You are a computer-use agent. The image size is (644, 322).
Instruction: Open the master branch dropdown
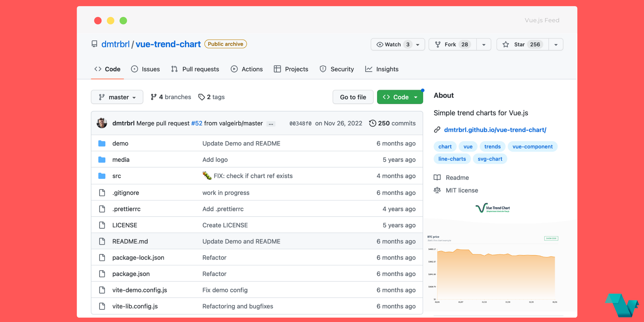coord(117,97)
